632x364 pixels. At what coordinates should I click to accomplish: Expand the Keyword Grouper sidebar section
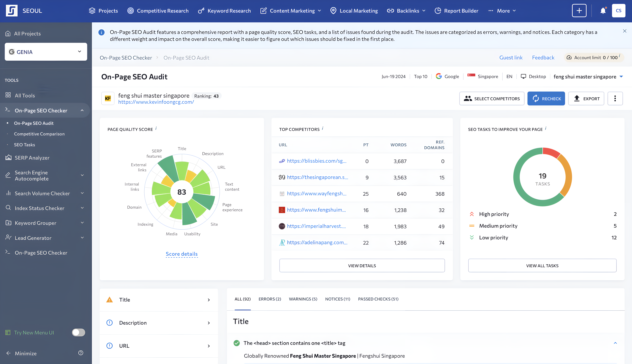point(82,223)
